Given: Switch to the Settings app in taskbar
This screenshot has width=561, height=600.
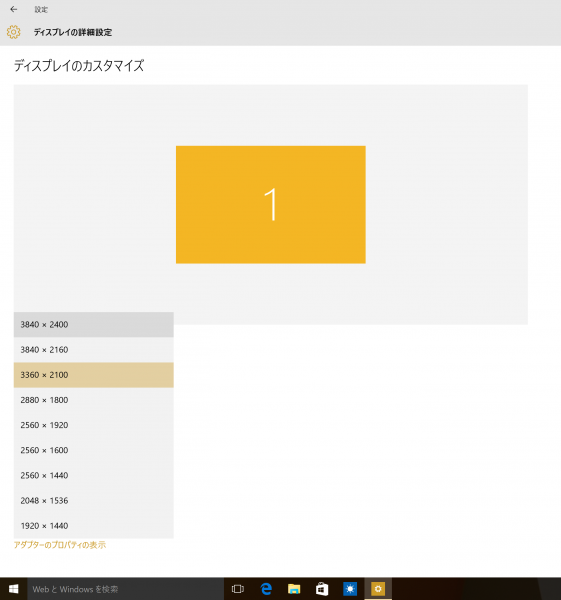Looking at the screenshot, I should click(378, 589).
